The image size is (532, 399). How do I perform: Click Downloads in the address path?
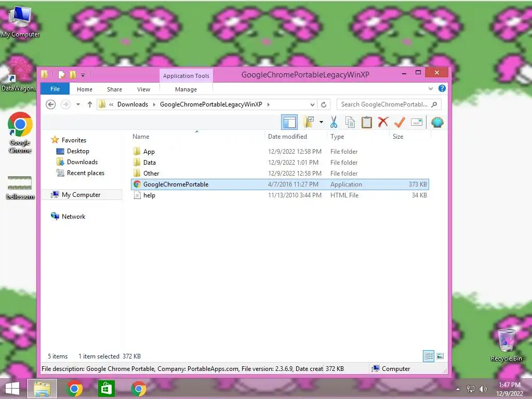tap(132, 104)
